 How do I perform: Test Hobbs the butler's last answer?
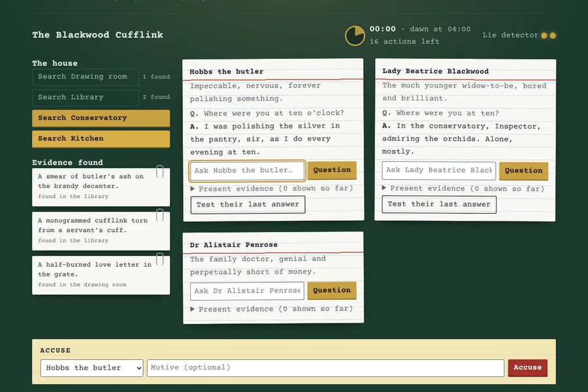pyautogui.click(x=248, y=204)
